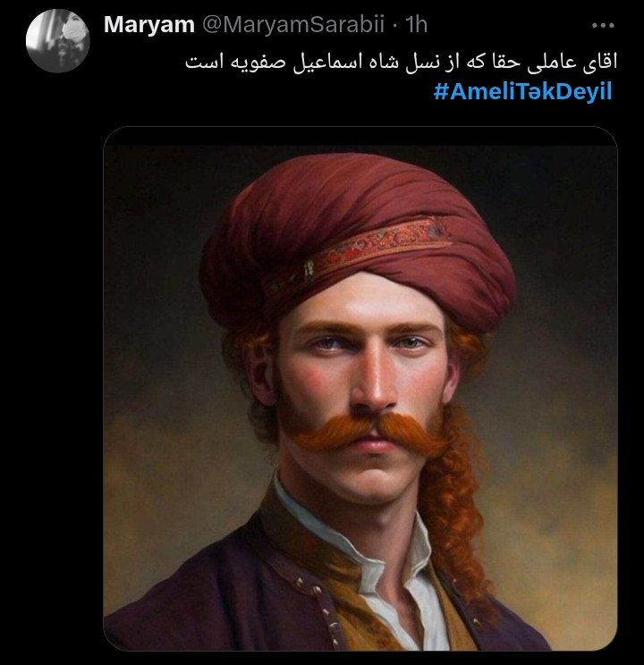
Task: Open the three-dot more options menu
Action: point(603,25)
